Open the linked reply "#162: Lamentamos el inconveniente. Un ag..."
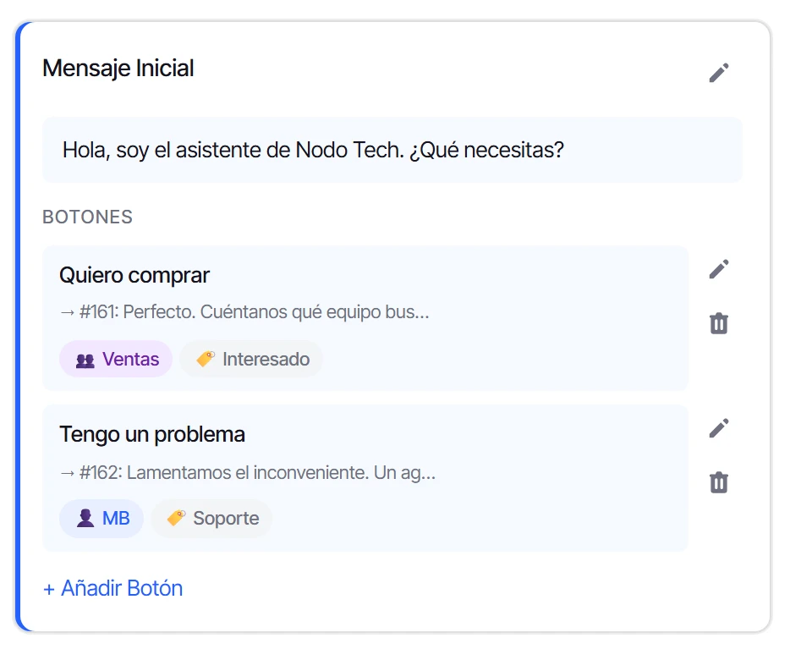Viewport: 812px width, 660px height. 248,472
